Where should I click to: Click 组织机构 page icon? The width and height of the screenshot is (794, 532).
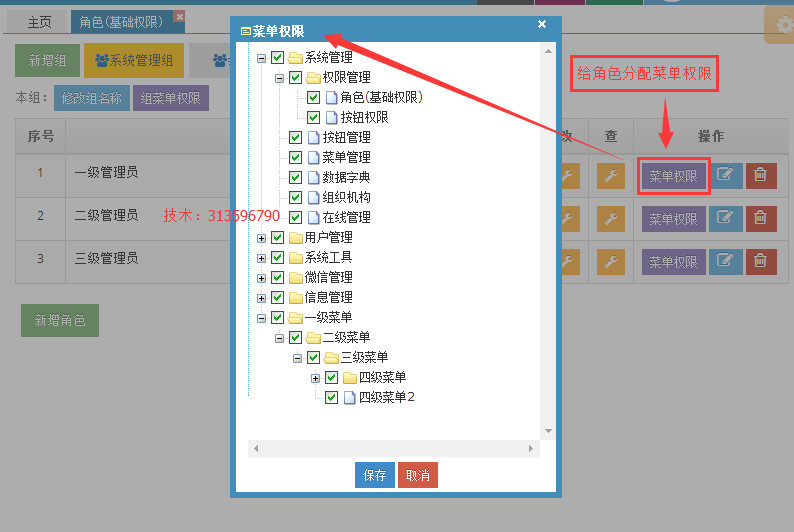pyautogui.click(x=313, y=197)
